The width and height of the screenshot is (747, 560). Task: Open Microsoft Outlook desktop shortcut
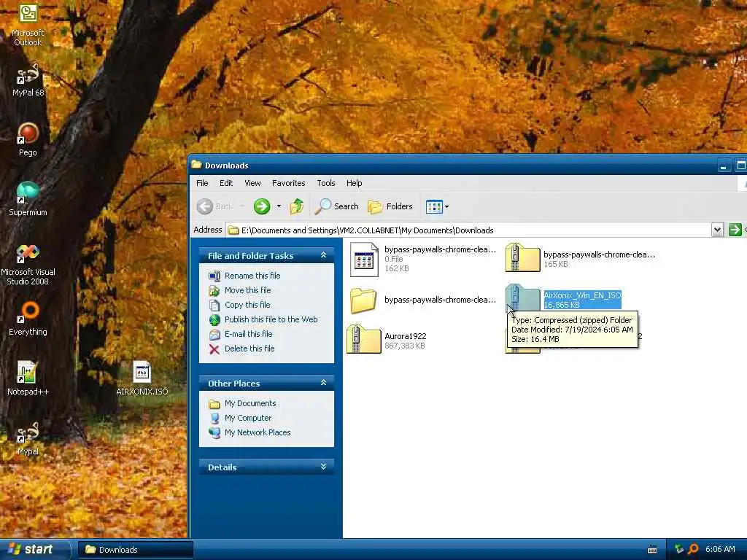[x=28, y=25]
